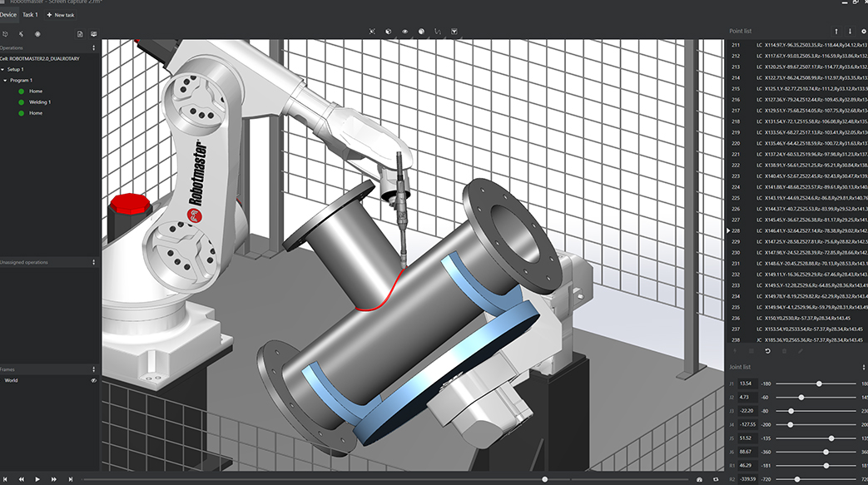The image size is (868, 485).
Task: Move point up using the Point list arrow
Action: click(836, 32)
